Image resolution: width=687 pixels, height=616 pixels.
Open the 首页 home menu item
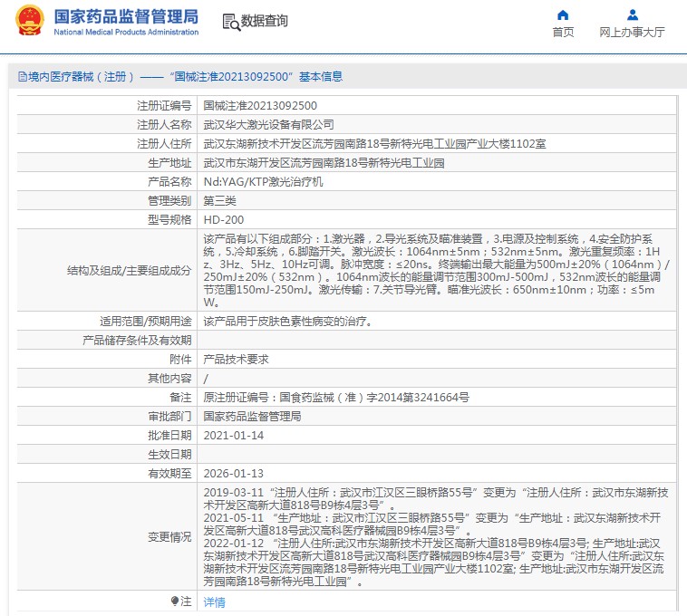tap(563, 33)
